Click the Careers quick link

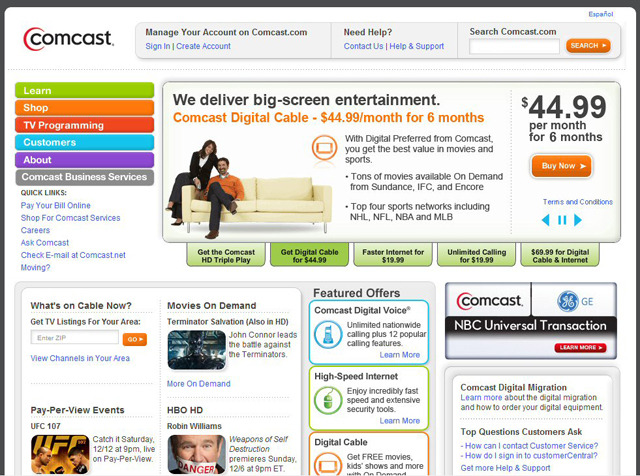coord(35,230)
